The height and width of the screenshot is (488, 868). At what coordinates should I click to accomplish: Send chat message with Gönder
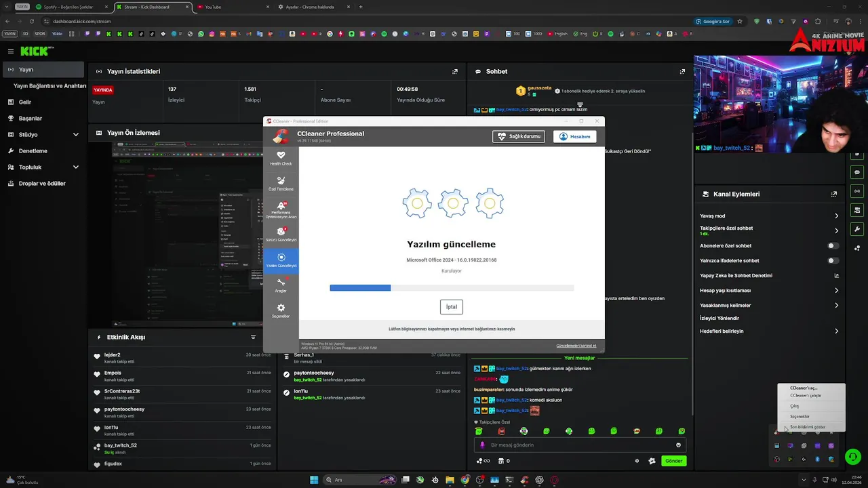click(x=673, y=461)
